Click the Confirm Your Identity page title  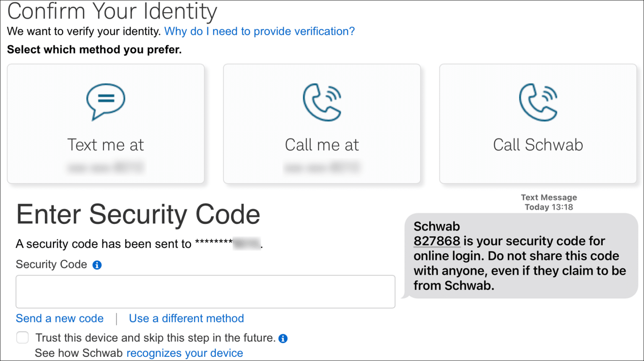point(112,12)
